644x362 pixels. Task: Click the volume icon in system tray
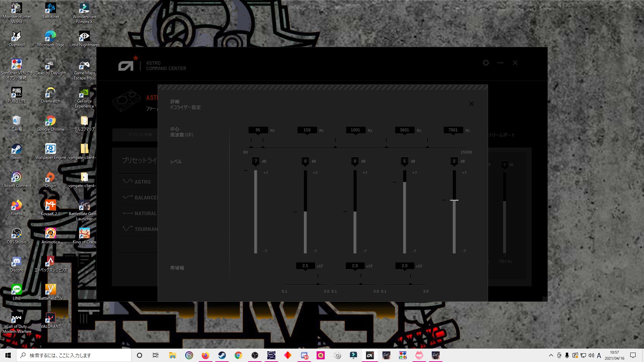click(x=591, y=355)
